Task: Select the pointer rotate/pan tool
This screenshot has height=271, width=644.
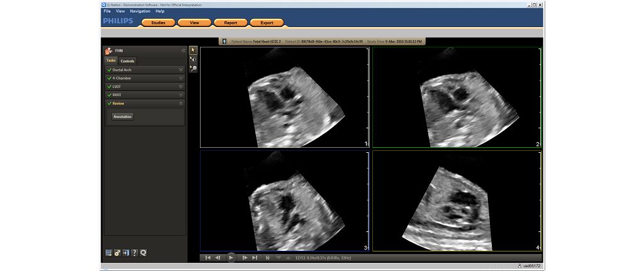Action: tap(193, 60)
